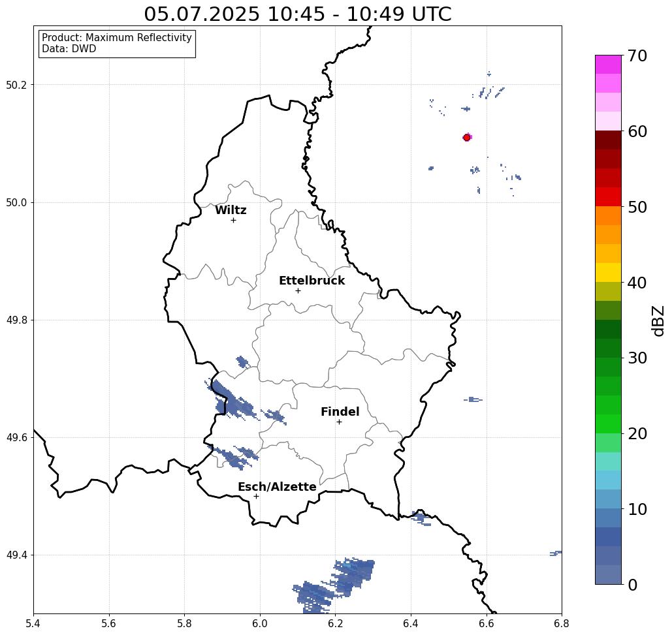672x635 pixels.
Task: Click the latitude axis label 49.4
Action: [x=16, y=555]
